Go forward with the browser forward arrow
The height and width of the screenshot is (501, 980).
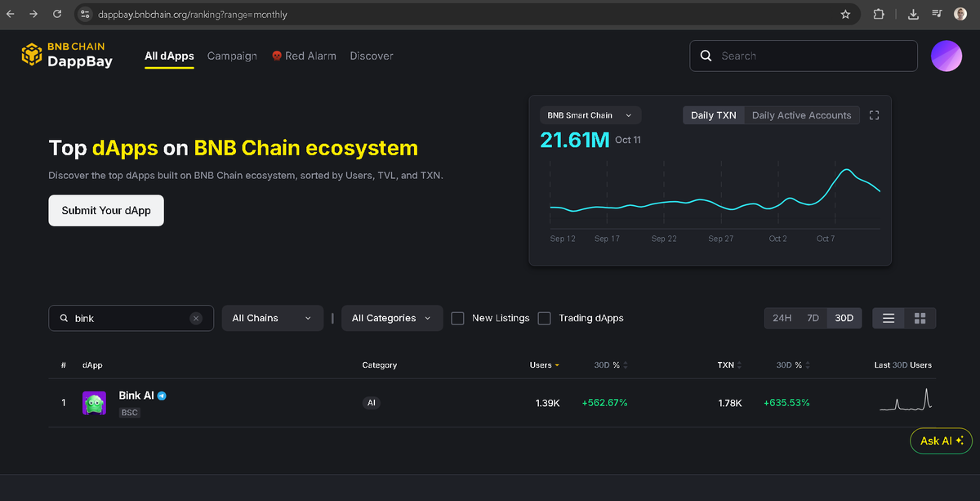[33, 14]
